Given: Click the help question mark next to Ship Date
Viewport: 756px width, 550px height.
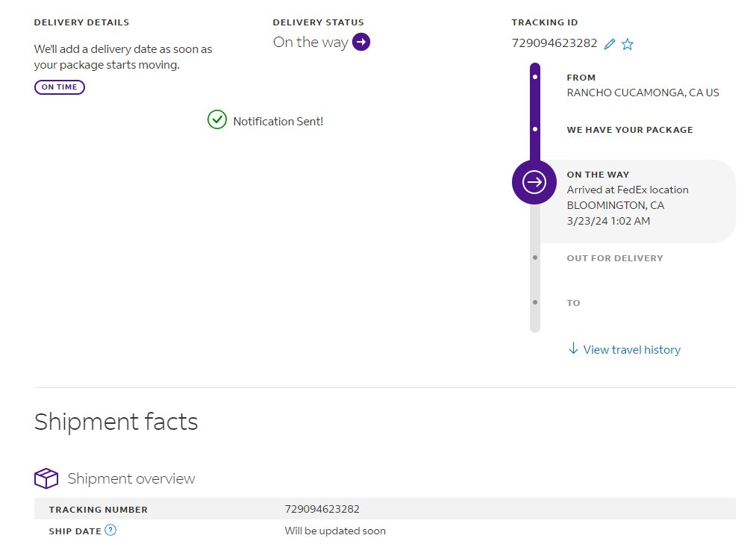Looking at the screenshot, I should (x=110, y=531).
